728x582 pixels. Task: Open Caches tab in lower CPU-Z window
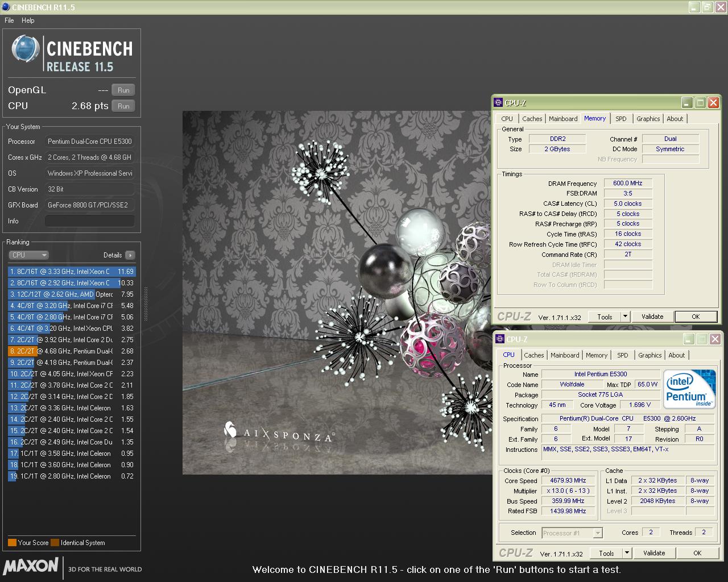[x=534, y=355]
